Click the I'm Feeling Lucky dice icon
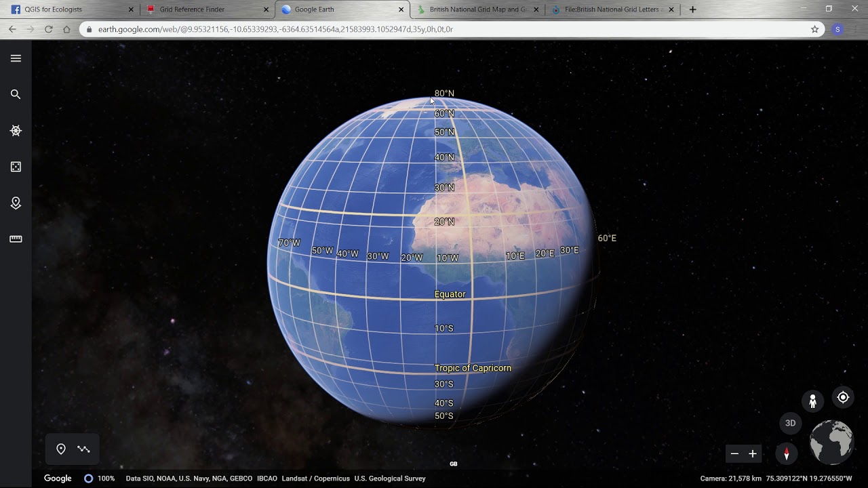 16,167
